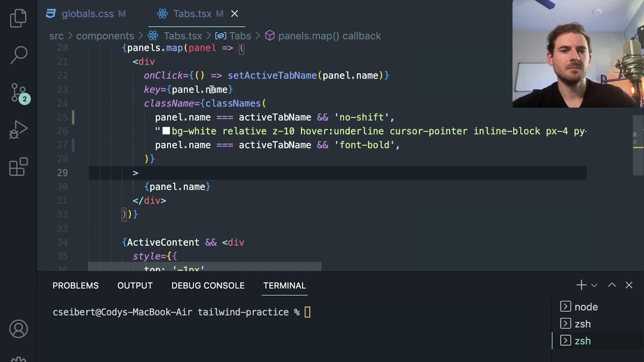Select the TERMINAL panel tab

(284, 286)
